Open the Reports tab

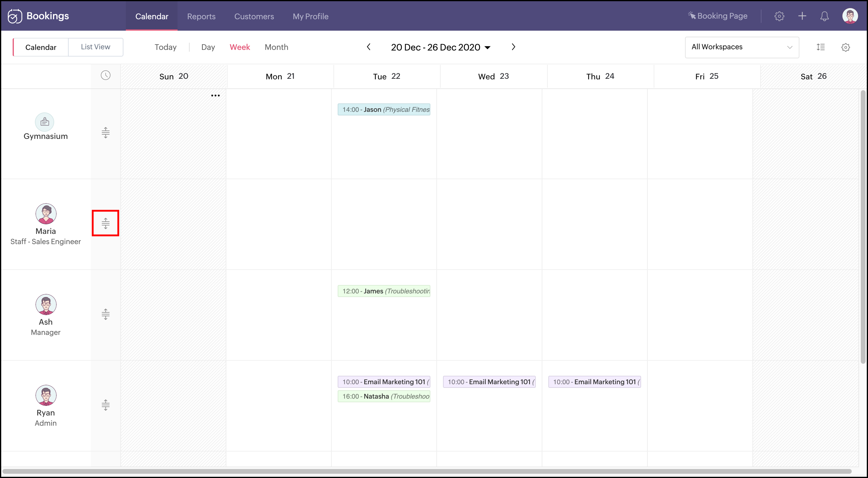201,16
